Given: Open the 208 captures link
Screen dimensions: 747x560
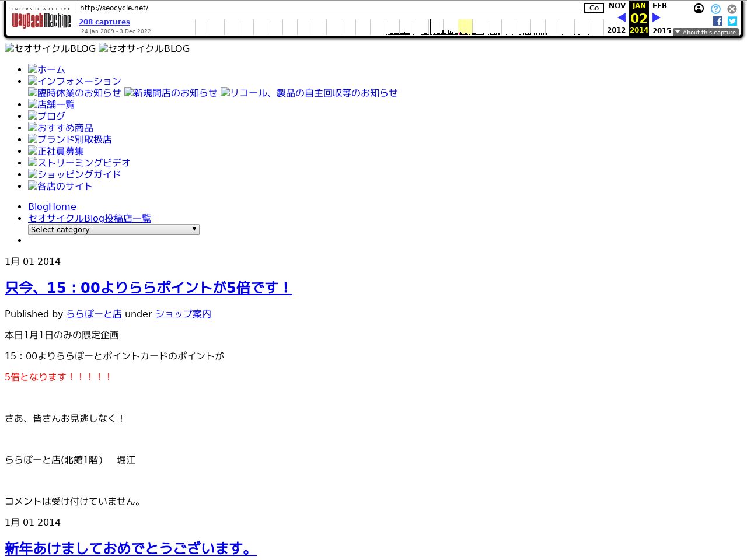Looking at the screenshot, I should pos(104,22).
